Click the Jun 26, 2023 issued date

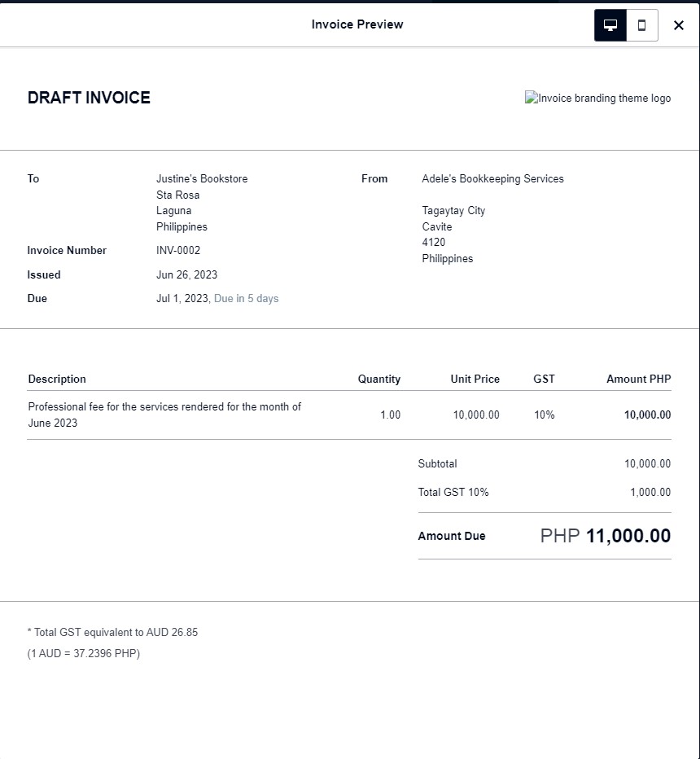tap(186, 275)
